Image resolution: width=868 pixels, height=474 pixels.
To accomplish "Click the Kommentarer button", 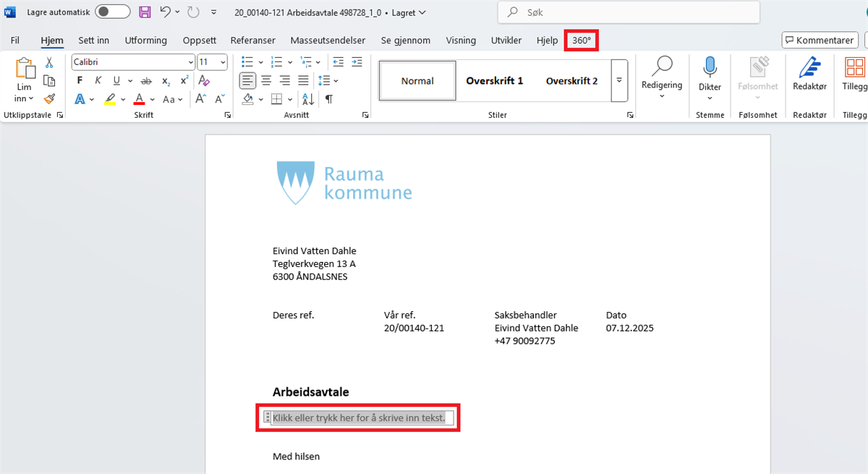I will tap(819, 41).
